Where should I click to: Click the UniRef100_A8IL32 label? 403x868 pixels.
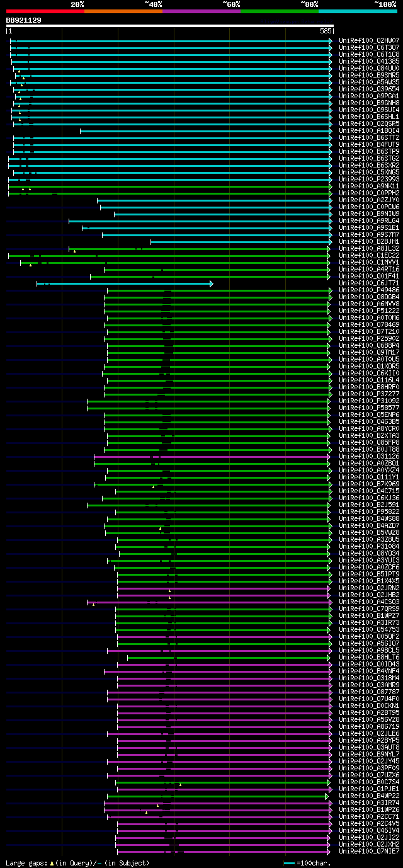[x=369, y=248]
